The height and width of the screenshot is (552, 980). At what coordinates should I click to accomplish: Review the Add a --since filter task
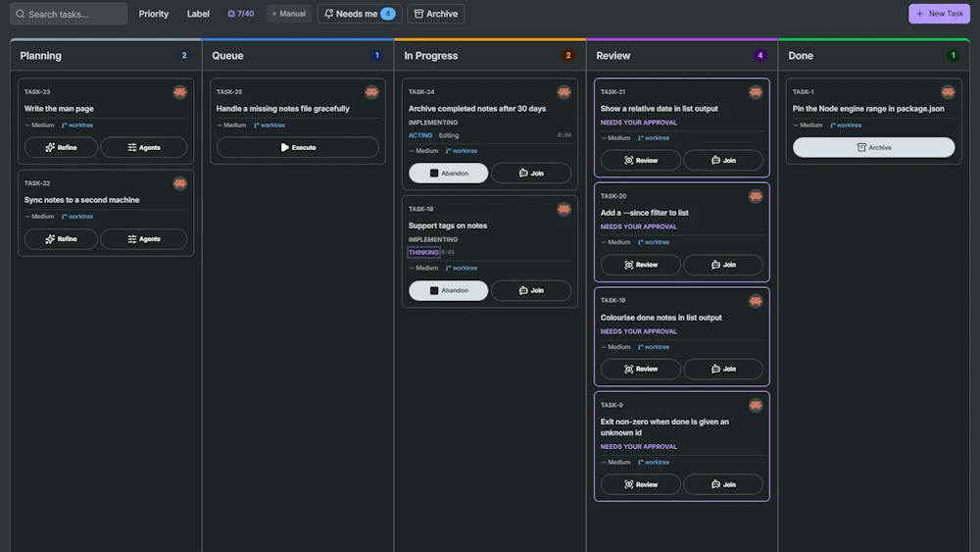pyautogui.click(x=641, y=265)
